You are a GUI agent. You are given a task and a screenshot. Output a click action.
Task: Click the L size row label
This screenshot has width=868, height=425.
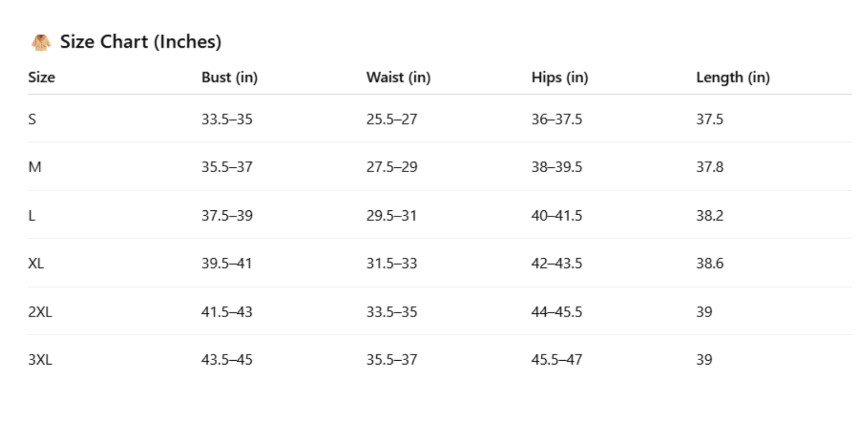tap(32, 216)
